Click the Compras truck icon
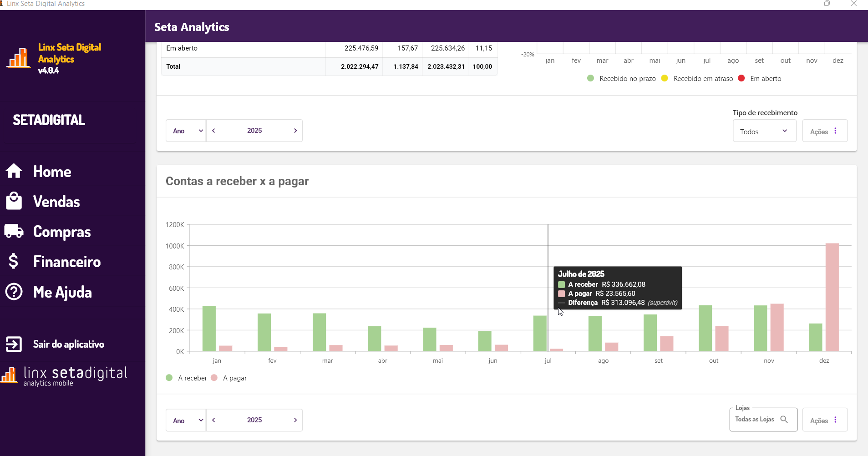The image size is (868, 456). point(14,231)
